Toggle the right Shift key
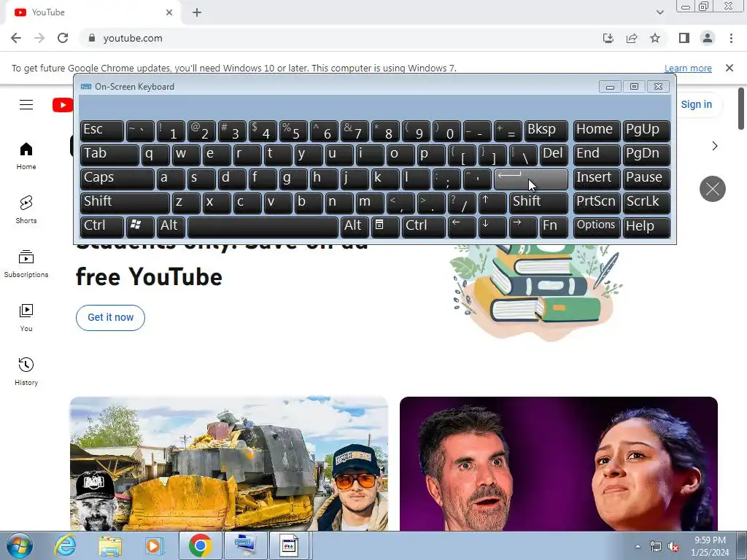The width and height of the screenshot is (747, 560). pyautogui.click(x=538, y=203)
